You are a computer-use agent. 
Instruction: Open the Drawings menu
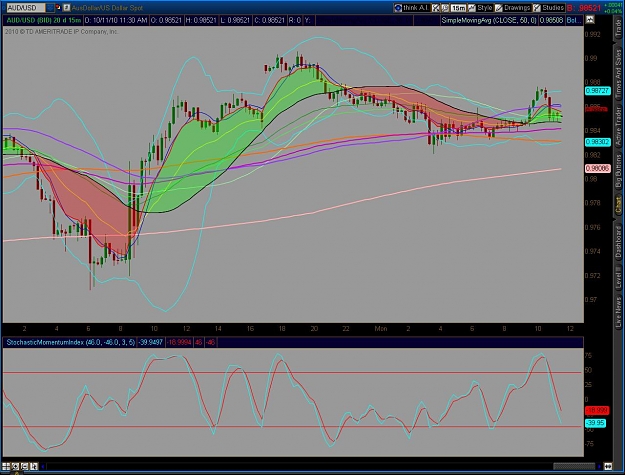(x=513, y=8)
